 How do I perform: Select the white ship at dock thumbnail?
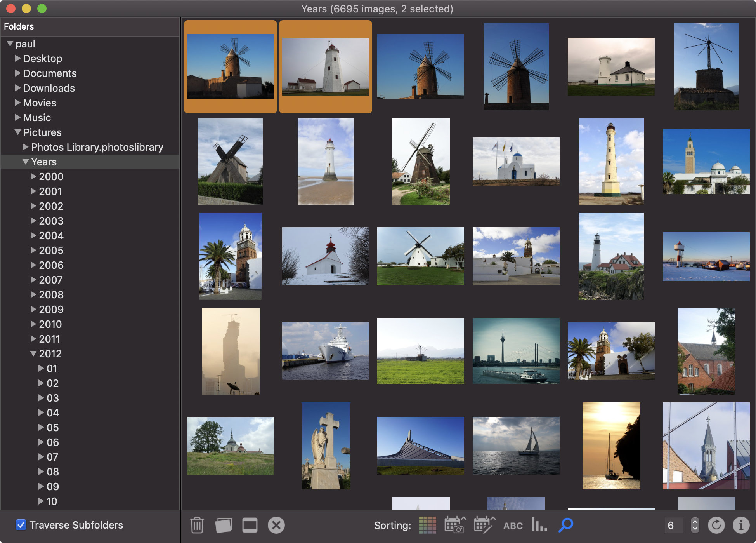326,351
